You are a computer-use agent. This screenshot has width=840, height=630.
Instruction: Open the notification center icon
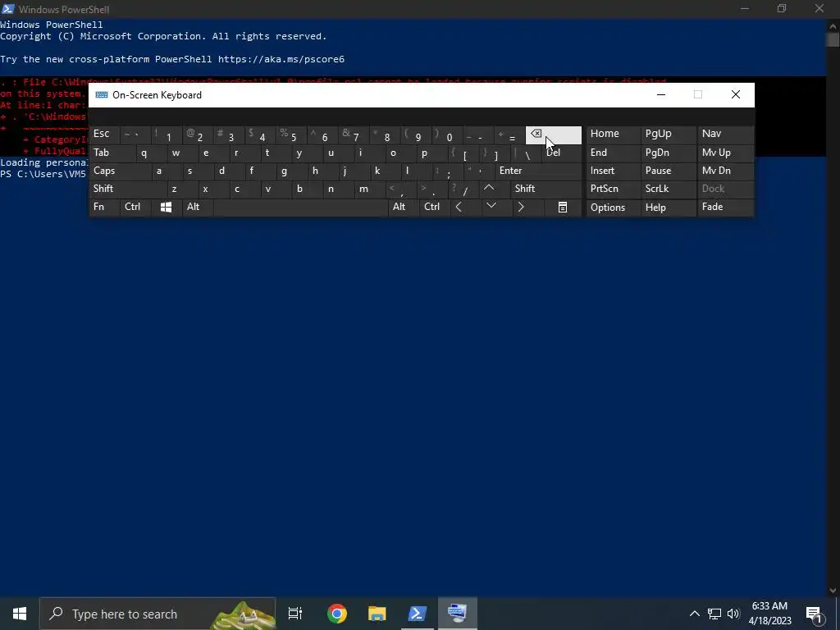(814, 614)
